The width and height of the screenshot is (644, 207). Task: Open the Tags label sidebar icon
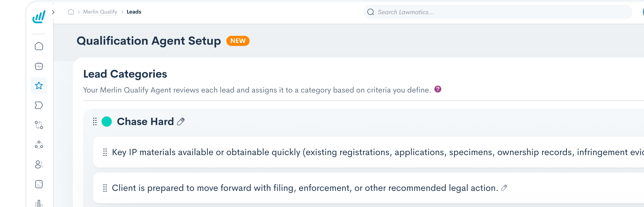tap(39, 105)
